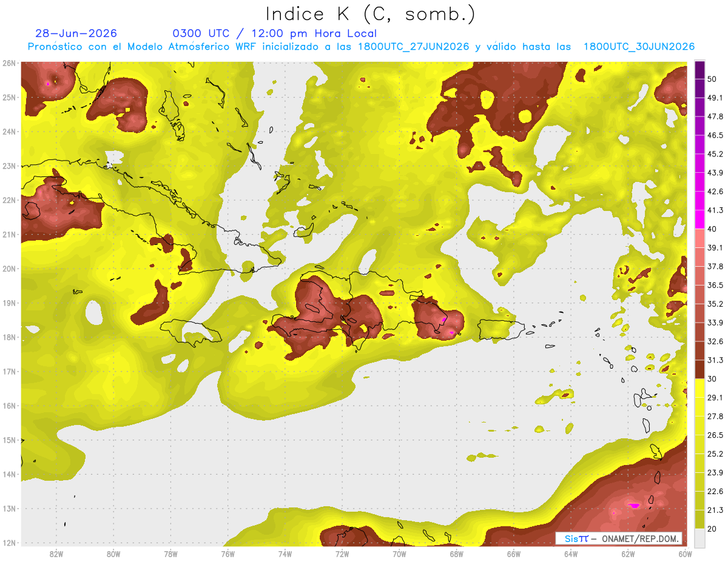This screenshot has width=728, height=562.
Task: Click the colorbar label "20"
Action: click(712, 528)
